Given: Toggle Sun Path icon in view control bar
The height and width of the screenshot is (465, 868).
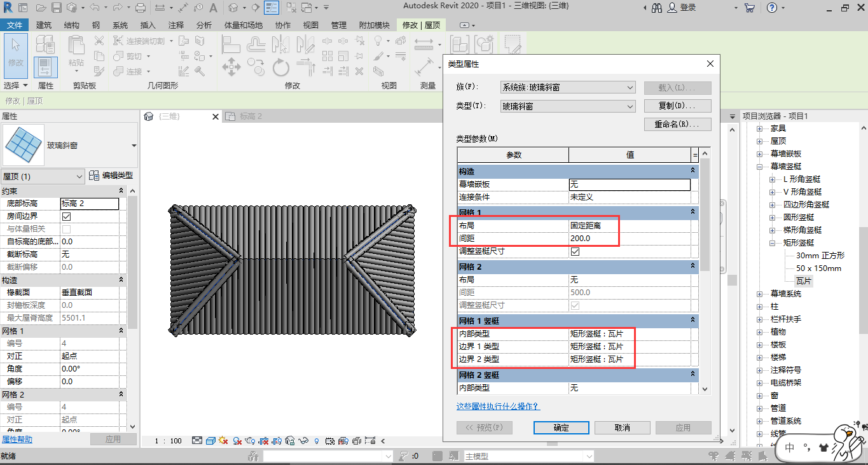Looking at the screenshot, I should [223, 440].
